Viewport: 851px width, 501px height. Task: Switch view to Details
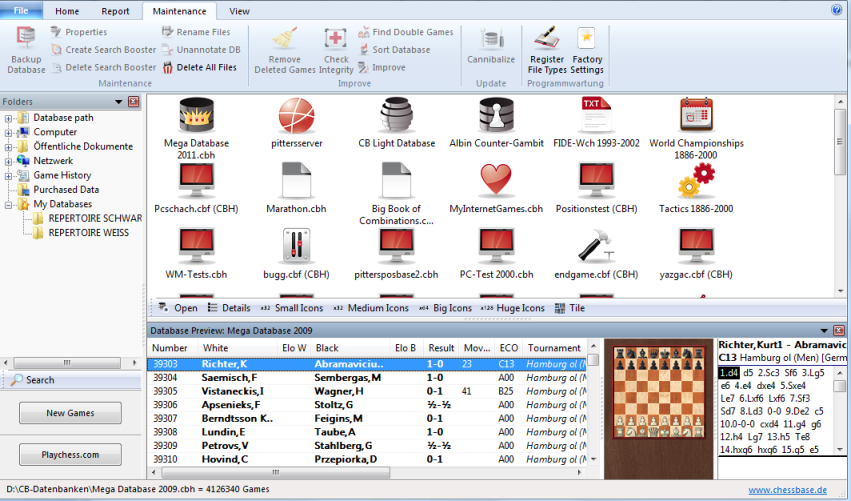pyautogui.click(x=229, y=308)
